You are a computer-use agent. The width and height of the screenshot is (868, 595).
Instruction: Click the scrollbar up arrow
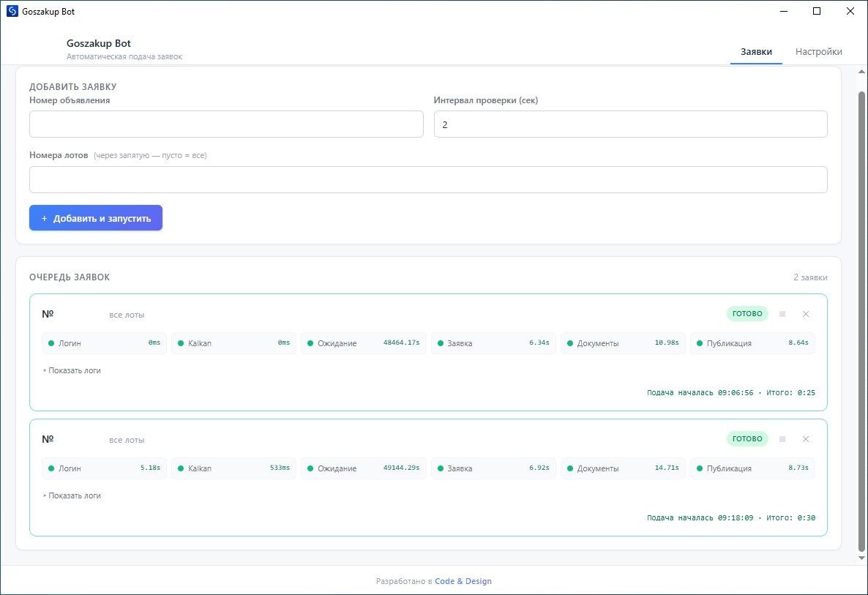861,72
